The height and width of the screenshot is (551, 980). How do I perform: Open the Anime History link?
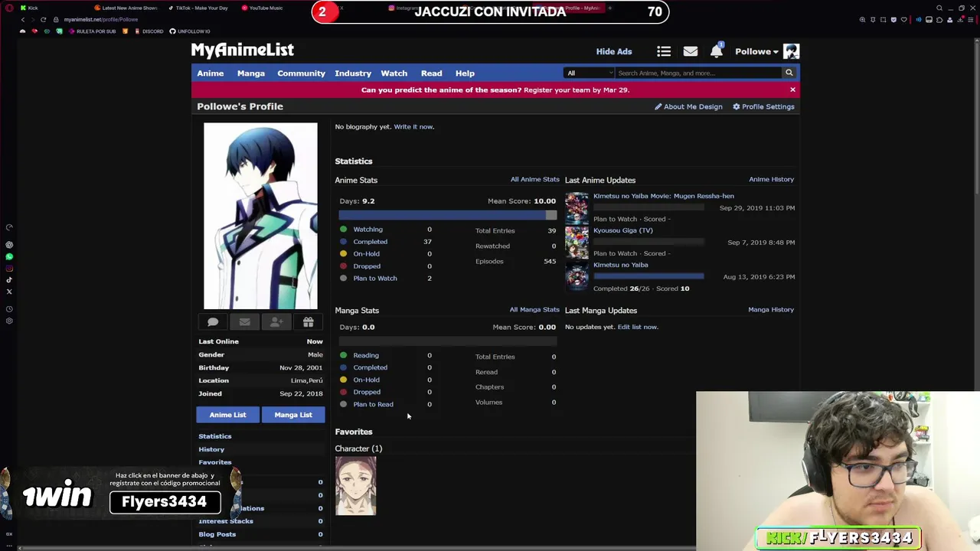tap(771, 179)
